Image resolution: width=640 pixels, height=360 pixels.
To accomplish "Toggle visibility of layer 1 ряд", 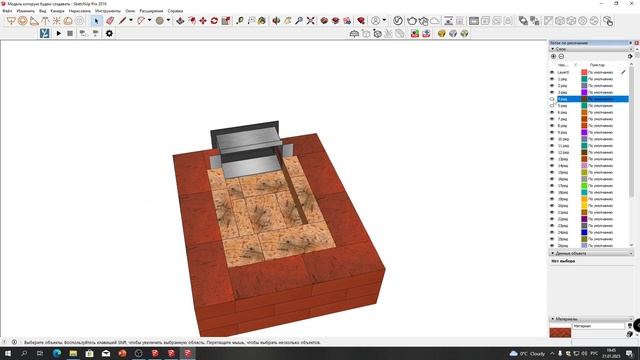I will click(x=552, y=79).
